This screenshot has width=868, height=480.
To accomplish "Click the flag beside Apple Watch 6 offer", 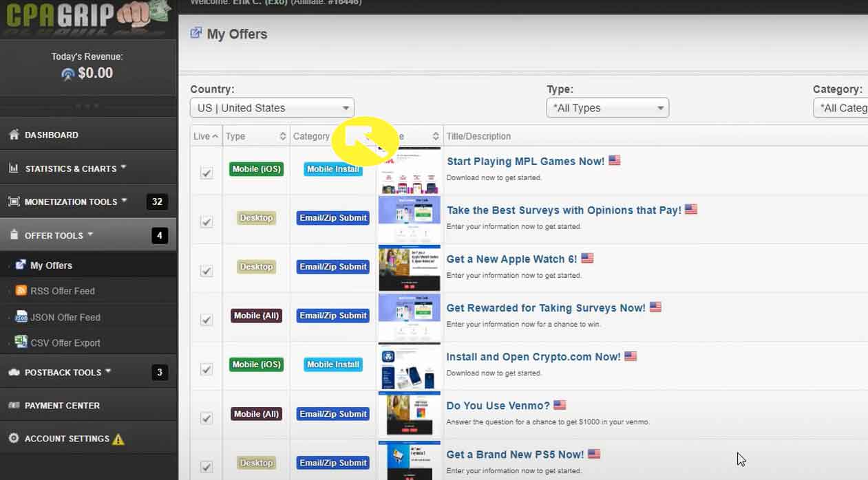I will click(x=587, y=259).
